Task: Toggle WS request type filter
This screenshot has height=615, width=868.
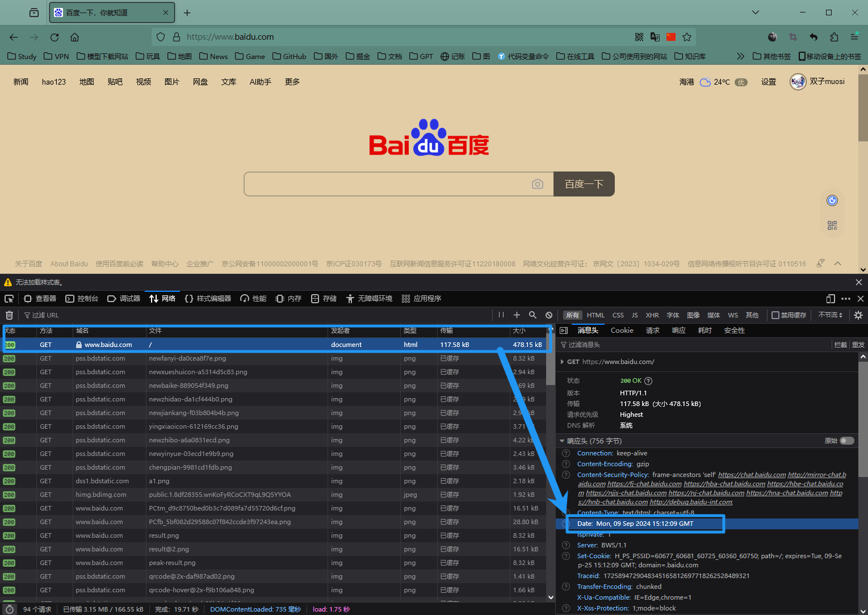Action: 733,315
